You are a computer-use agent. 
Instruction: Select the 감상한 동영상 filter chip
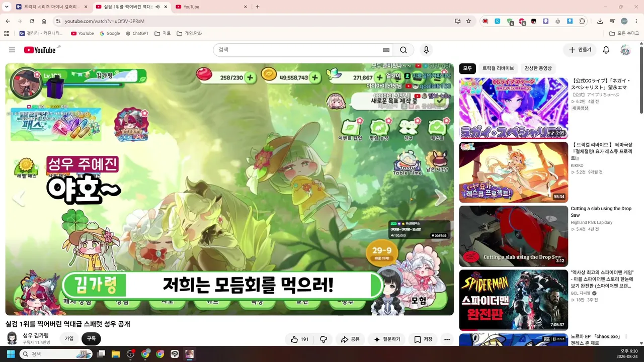pyautogui.click(x=538, y=68)
